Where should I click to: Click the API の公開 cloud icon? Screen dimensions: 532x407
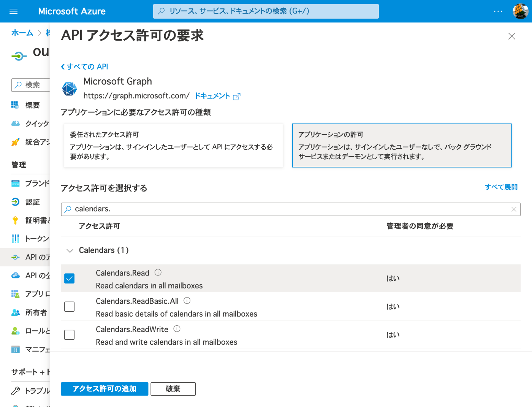tap(15, 276)
